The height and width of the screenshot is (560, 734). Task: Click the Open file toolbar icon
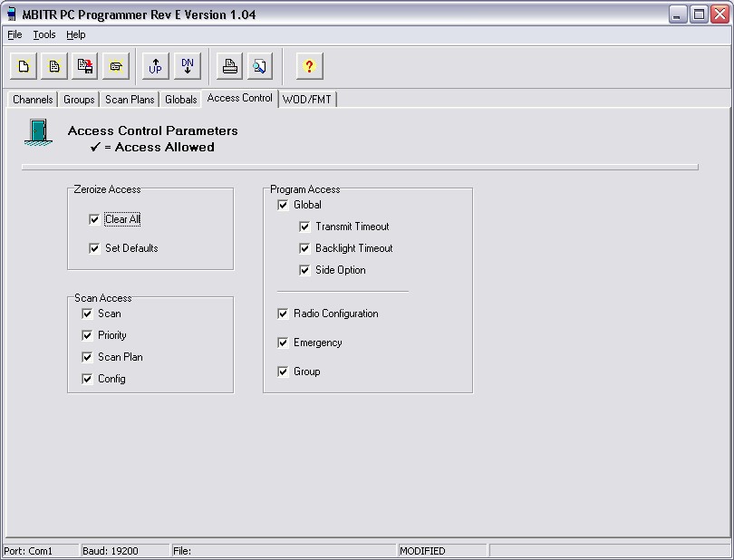[54, 66]
